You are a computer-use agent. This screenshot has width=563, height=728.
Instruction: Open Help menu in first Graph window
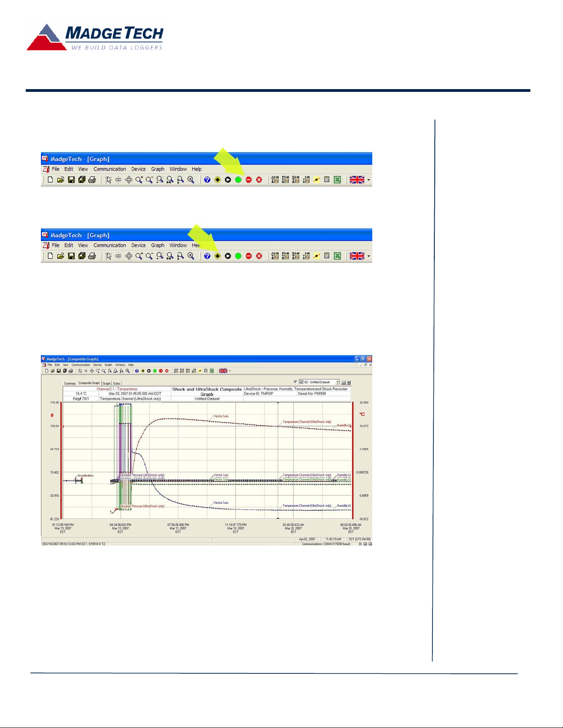197,169
